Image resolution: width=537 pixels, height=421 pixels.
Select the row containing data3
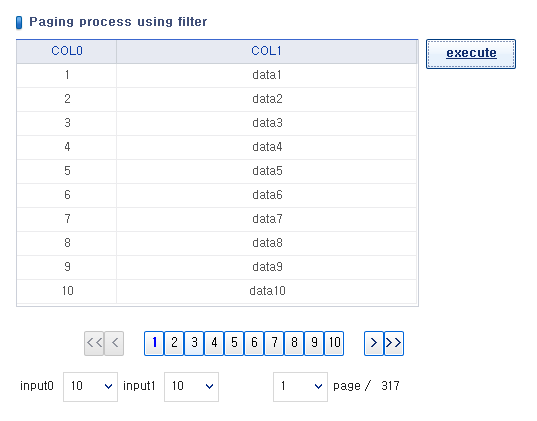[x=217, y=123]
